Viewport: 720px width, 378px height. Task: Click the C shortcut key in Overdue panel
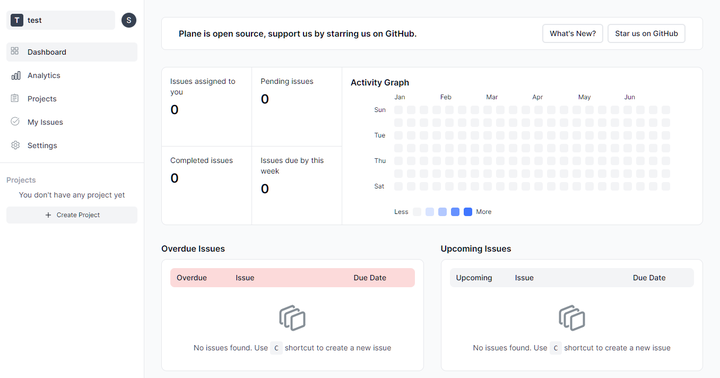[276, 348]
